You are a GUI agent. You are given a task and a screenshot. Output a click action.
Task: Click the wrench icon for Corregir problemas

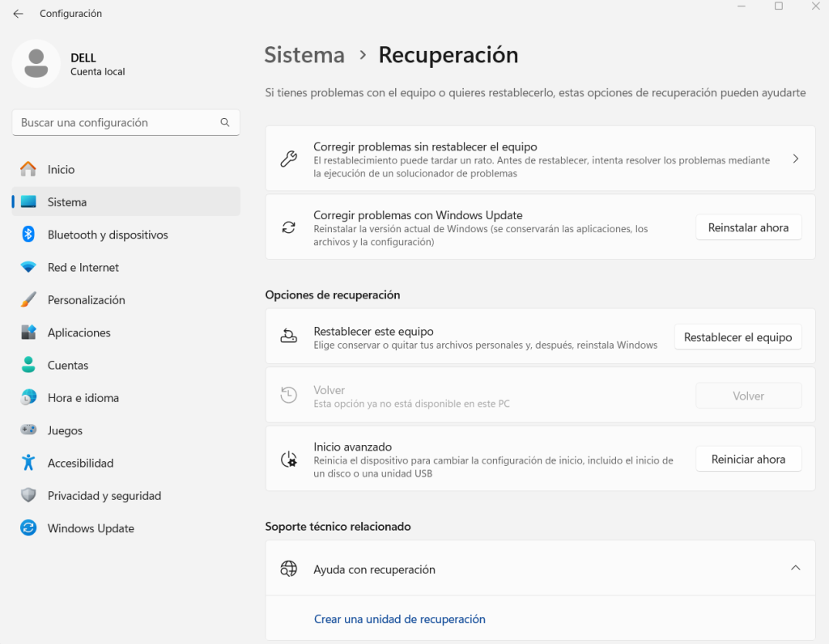pyautogui.click(x=289, y=159)
